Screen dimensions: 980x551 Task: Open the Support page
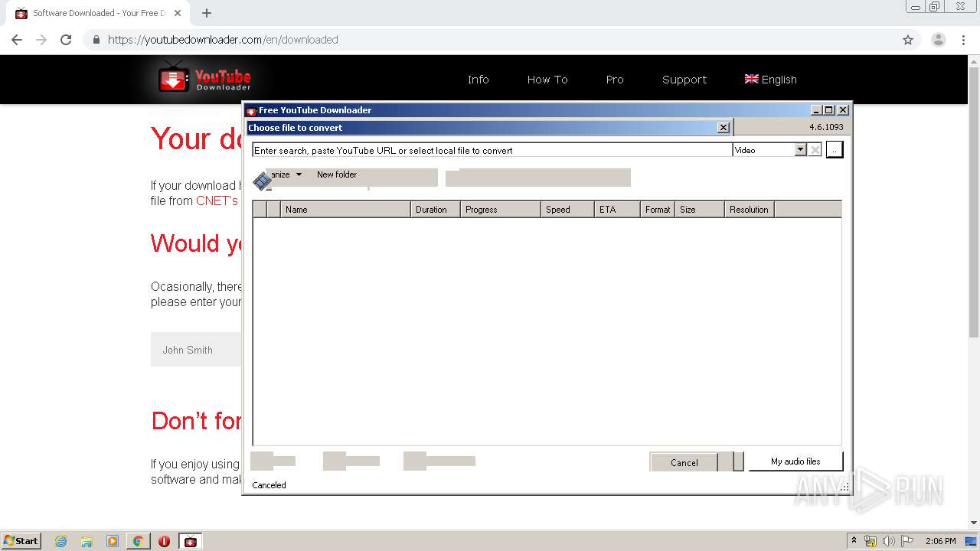click(x=684, y=80)
